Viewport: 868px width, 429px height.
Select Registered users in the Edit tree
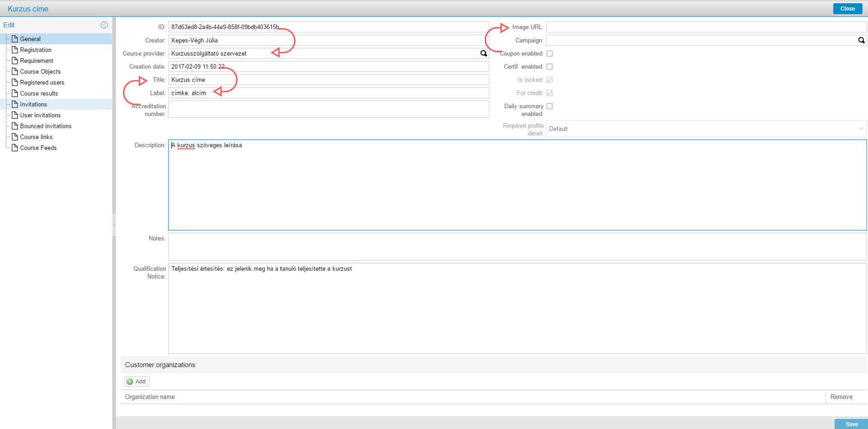[42, 82]
